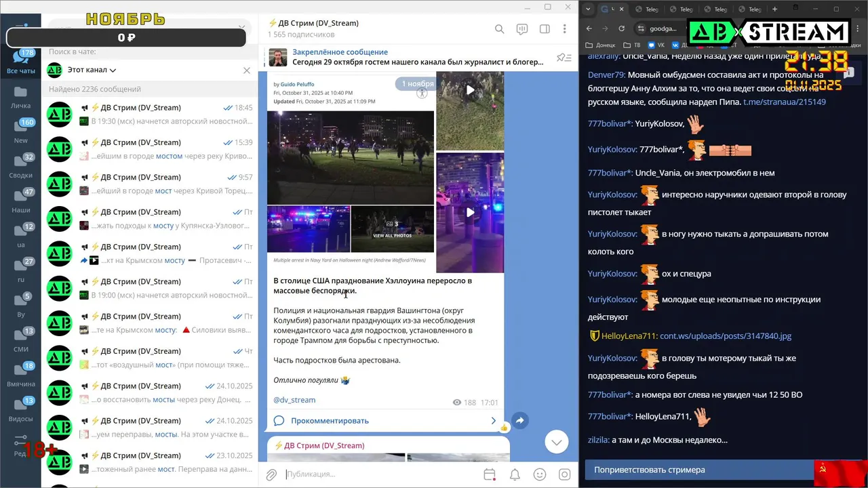Switch to the second 'Teleg' browser tab
Viewport: 868px width, 488px height.
684,9
